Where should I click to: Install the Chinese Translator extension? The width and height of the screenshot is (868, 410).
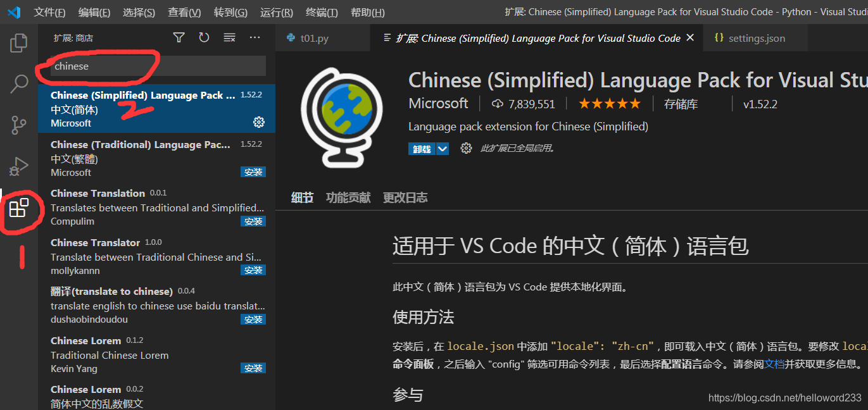pyautogui.click(x=253, y=270)
